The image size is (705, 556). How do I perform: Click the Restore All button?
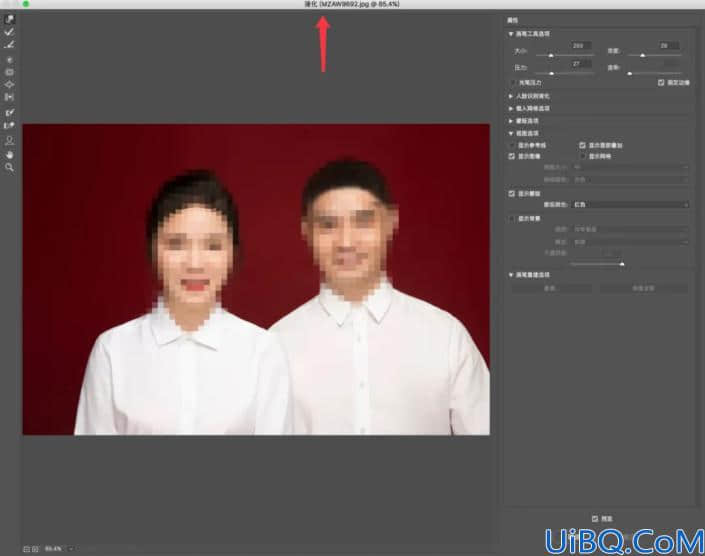[x=643, y=288]
